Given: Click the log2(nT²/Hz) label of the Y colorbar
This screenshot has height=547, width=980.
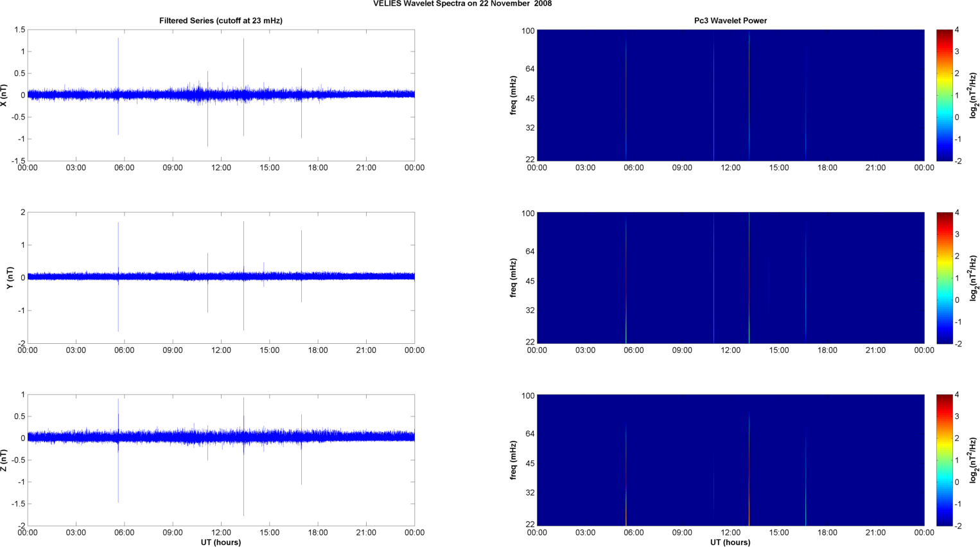Looking at the screenshot, I should 974,278.
